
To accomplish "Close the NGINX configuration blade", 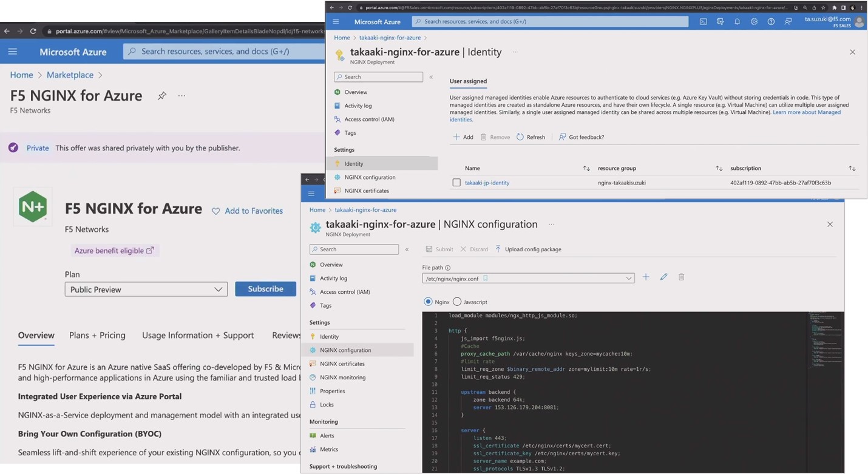I will click(830, 225).
